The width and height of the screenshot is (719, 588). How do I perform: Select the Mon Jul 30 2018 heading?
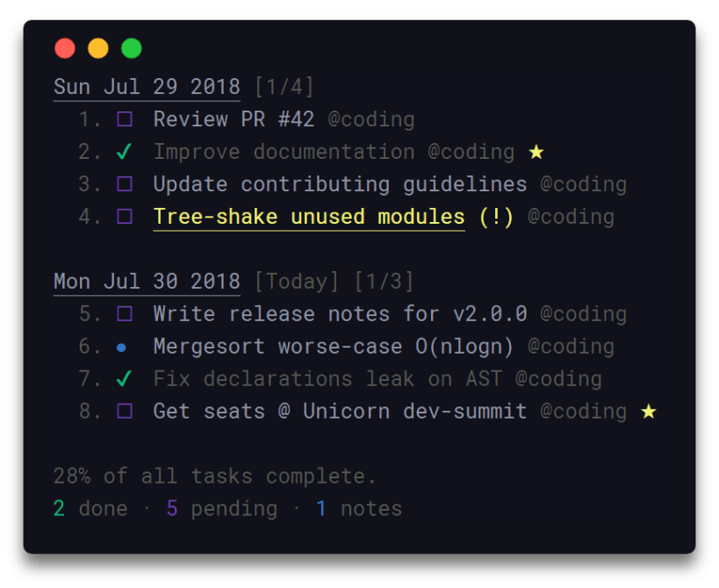tap(147, 282)
